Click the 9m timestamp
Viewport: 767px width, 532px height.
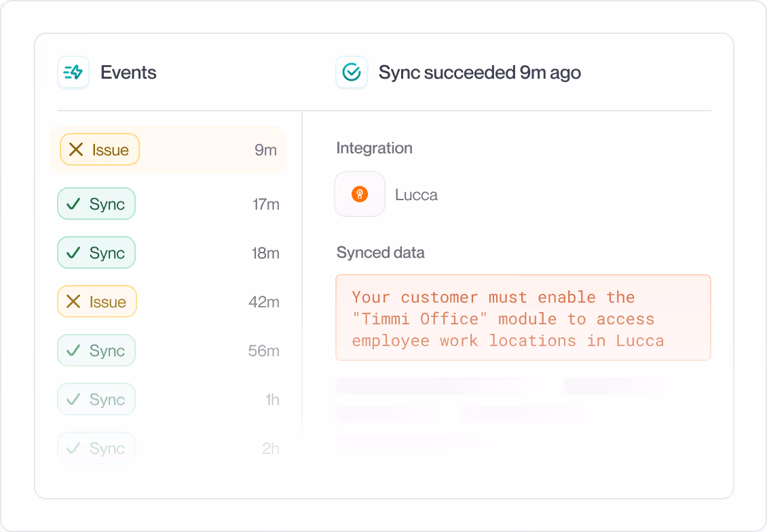click(x=265, y=150)
